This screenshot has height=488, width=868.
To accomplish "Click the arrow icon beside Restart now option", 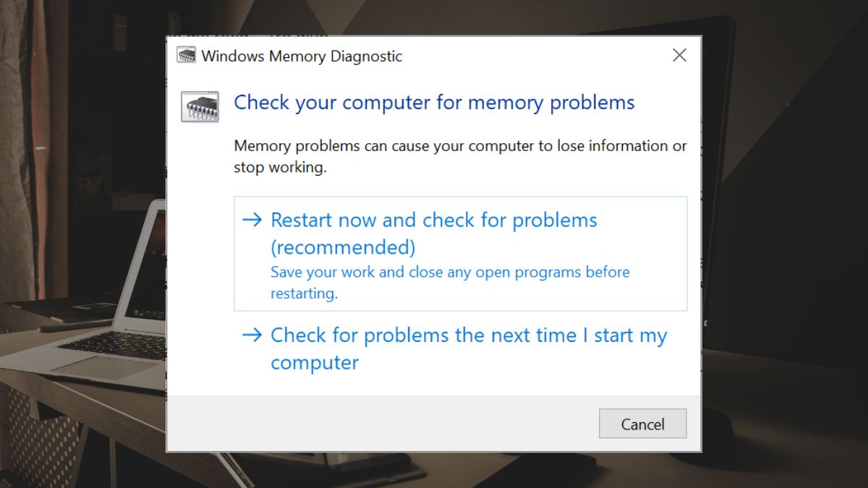I will pos(252,221).
